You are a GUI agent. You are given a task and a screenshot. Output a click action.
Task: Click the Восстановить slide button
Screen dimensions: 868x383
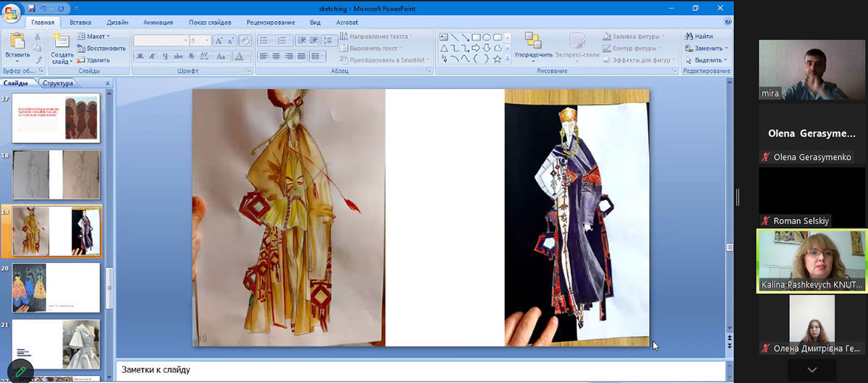pyautogui.click(x=101, y=48)
